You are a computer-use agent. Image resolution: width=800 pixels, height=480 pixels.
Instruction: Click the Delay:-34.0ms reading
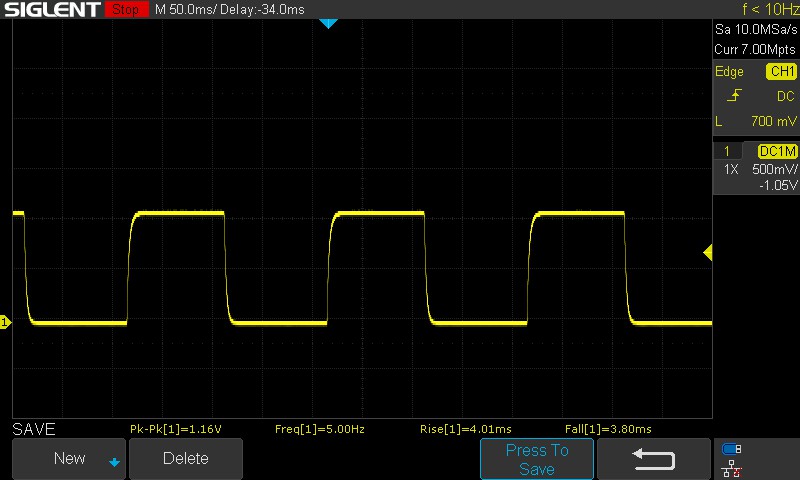[x=262, y=9]
